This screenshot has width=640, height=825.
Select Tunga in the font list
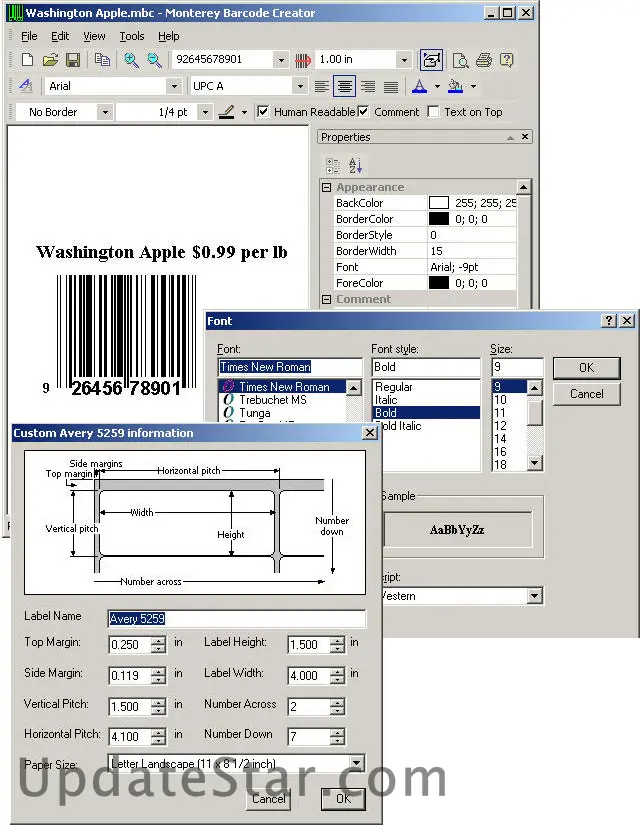[255, 413]
